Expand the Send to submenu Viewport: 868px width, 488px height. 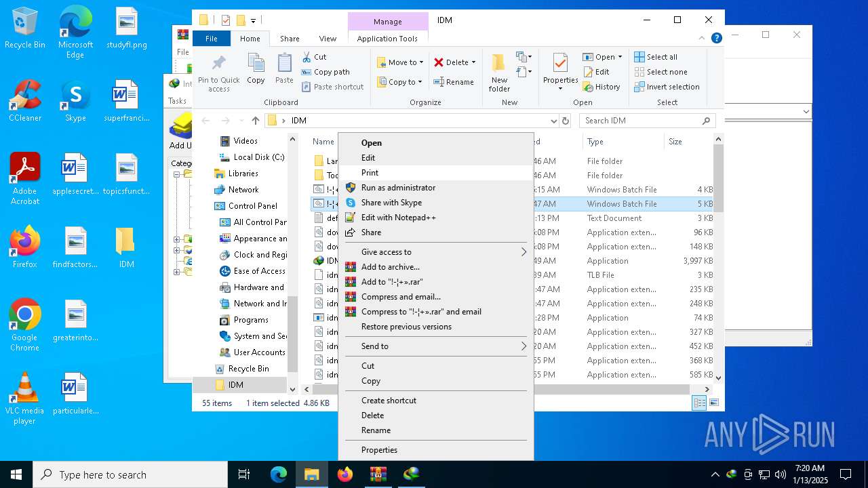pyautogui.click(x=436, y=346)
